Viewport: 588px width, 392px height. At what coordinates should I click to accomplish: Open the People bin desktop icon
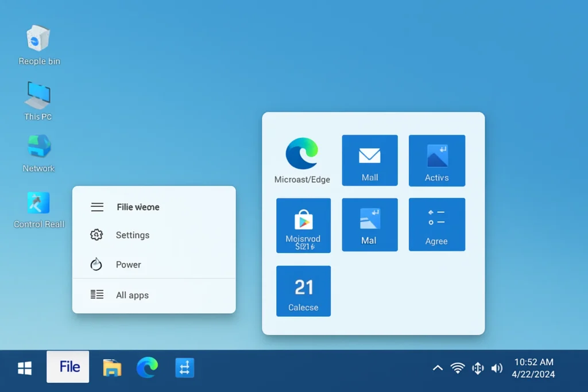point(38,39)
